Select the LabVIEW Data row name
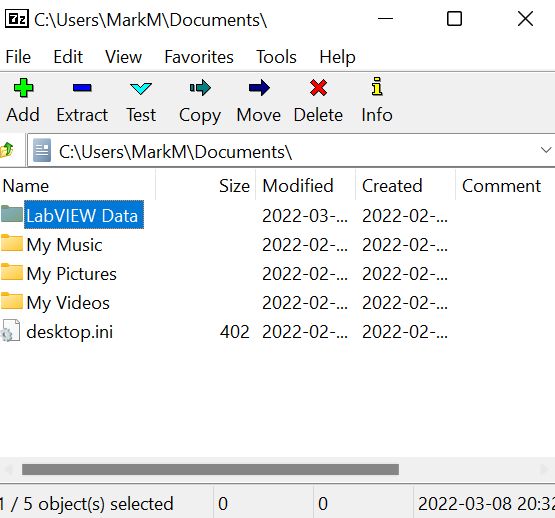555x518 pixels. click(84, 215)
